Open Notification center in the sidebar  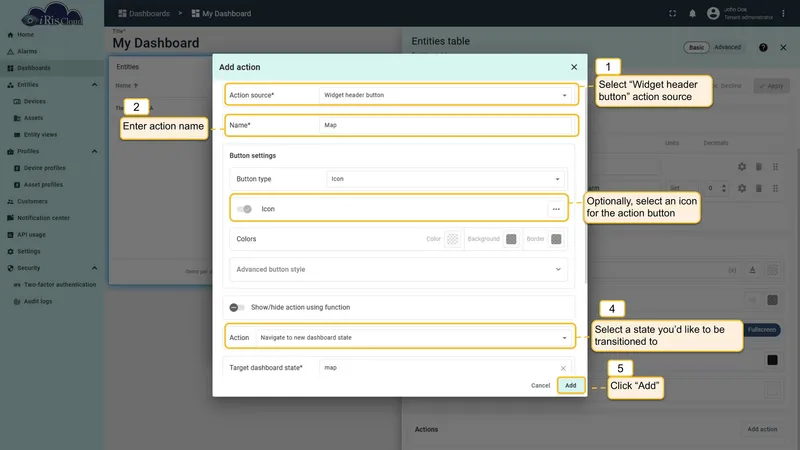(x=52, y=218)
